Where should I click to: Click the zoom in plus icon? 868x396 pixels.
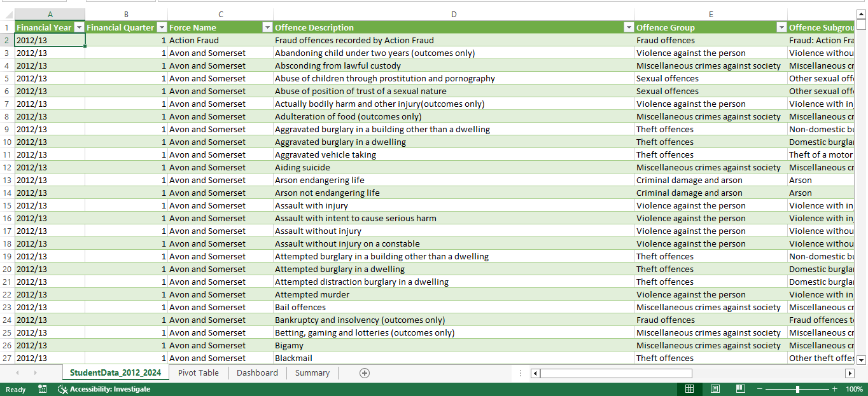click(835, 389)
